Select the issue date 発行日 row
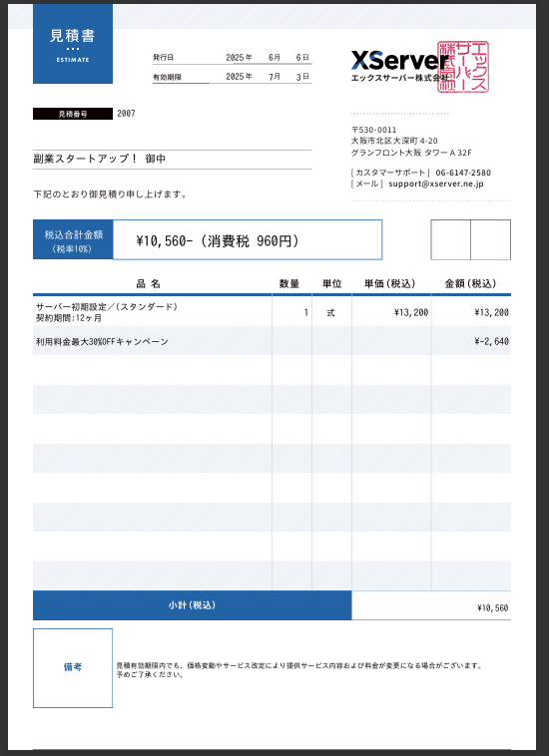 pos(232,58)
